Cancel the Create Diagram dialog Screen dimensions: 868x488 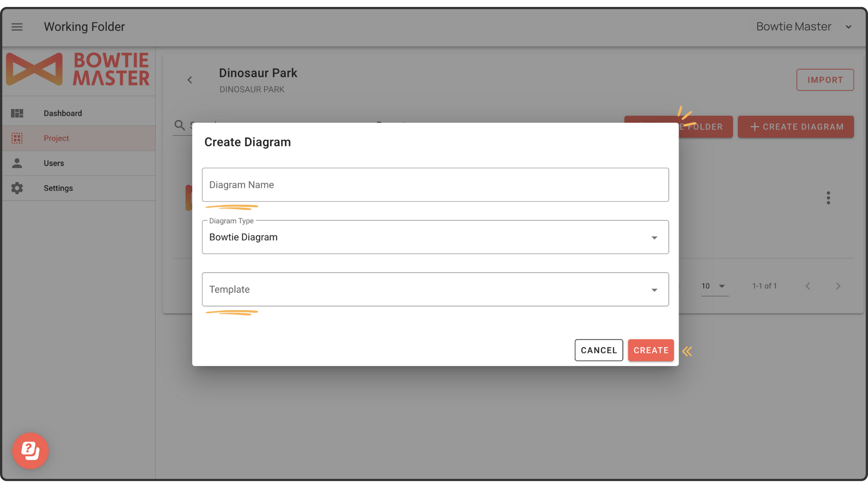(598, 350)
